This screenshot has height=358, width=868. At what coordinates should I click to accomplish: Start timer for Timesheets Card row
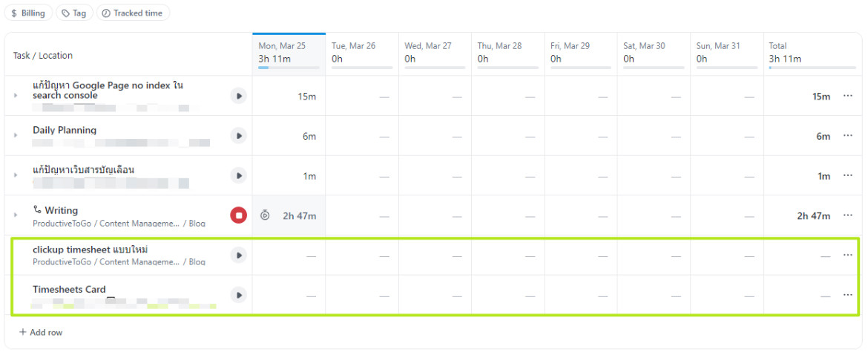(239, 295)
